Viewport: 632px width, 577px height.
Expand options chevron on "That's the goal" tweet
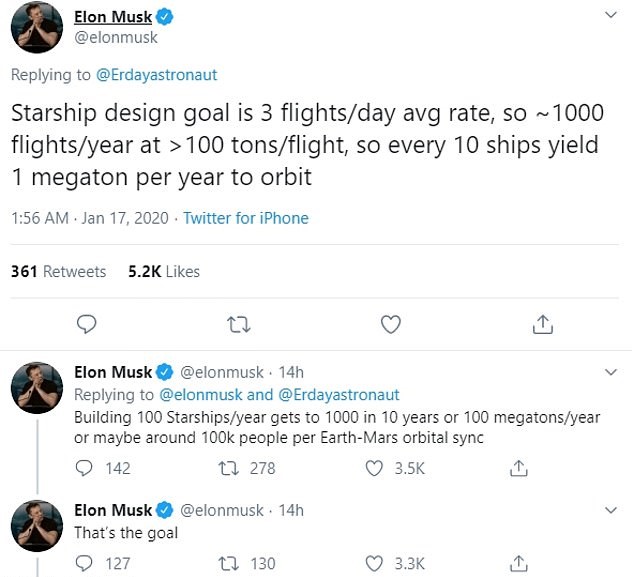(x=611, y=510)
